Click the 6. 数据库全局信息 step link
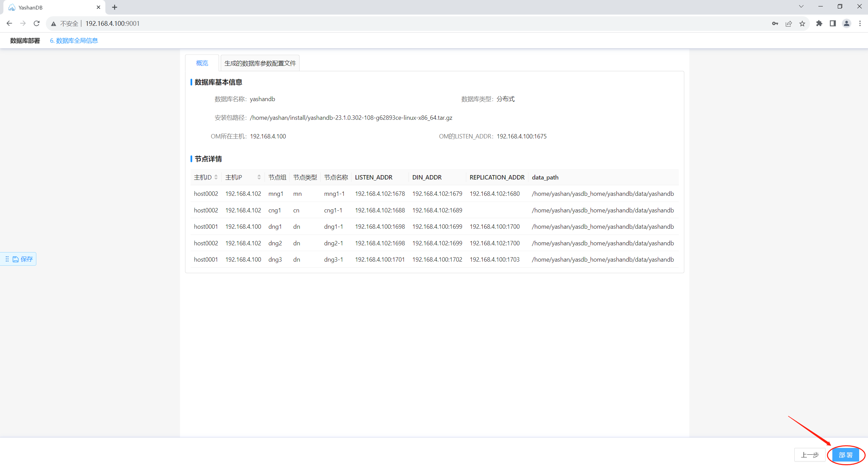This screenshot has width=868, height=471. 74,41
